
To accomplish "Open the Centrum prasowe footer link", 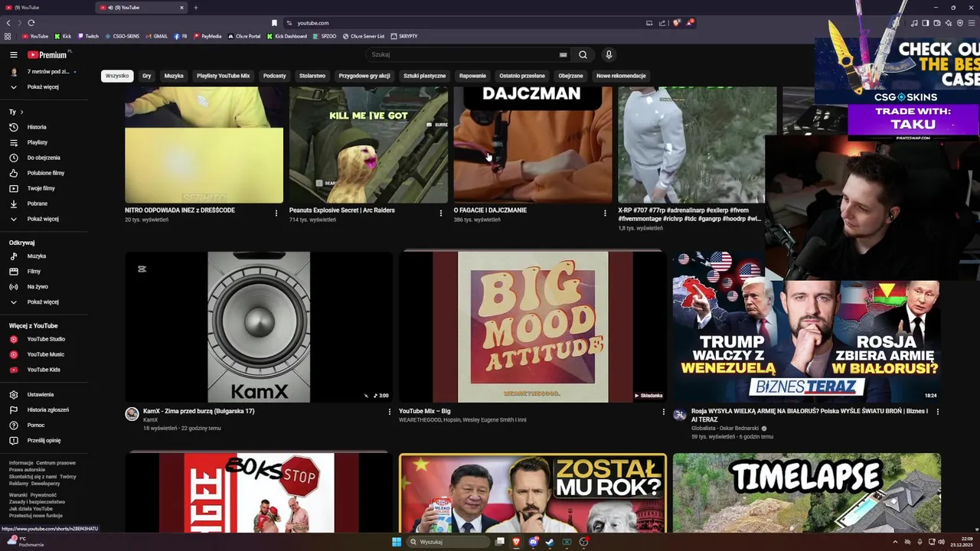I will coord(56,463).
